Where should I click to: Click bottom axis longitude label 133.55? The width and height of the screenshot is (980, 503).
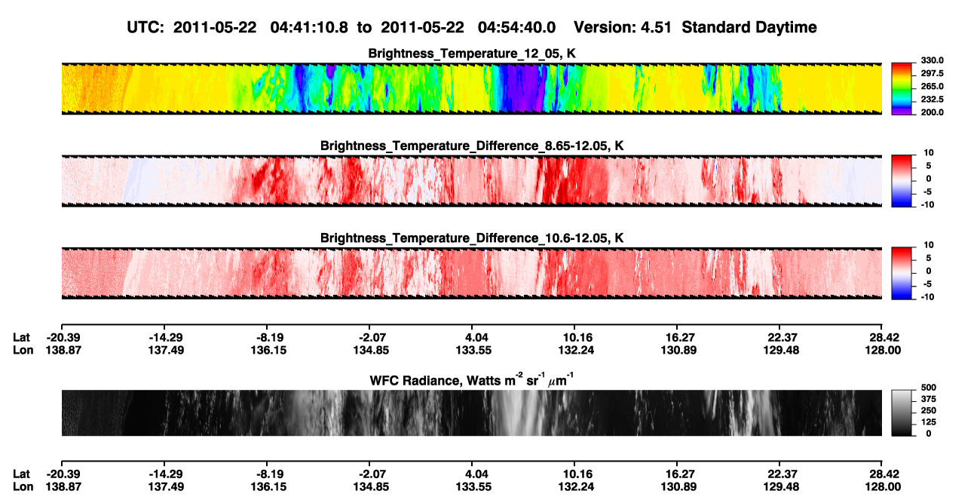(473, 486)
